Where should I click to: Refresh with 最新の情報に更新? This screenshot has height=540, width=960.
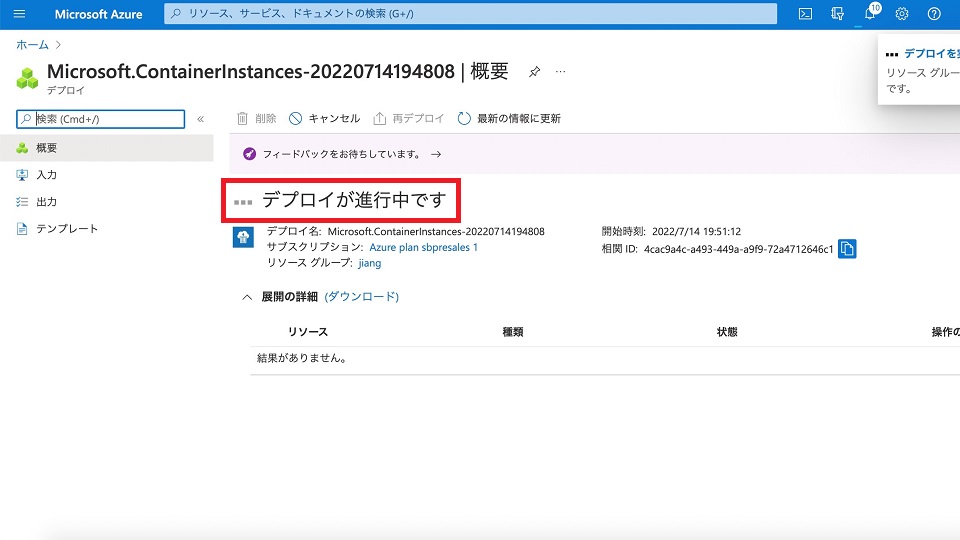(x=509, y=118)
